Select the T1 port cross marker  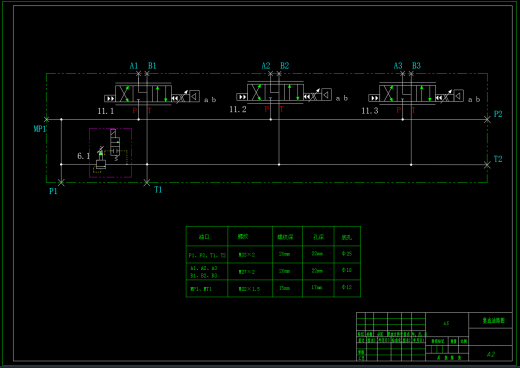click(x=147, y=182)
